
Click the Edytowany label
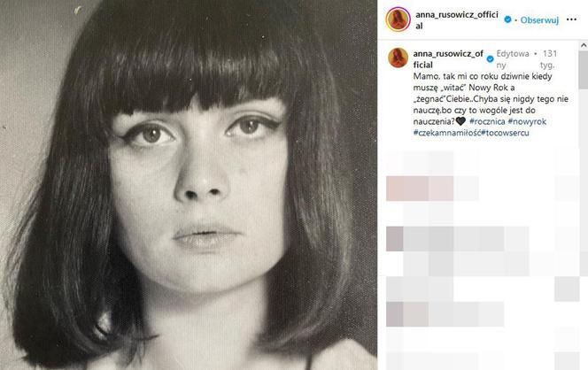click(513, 59)
